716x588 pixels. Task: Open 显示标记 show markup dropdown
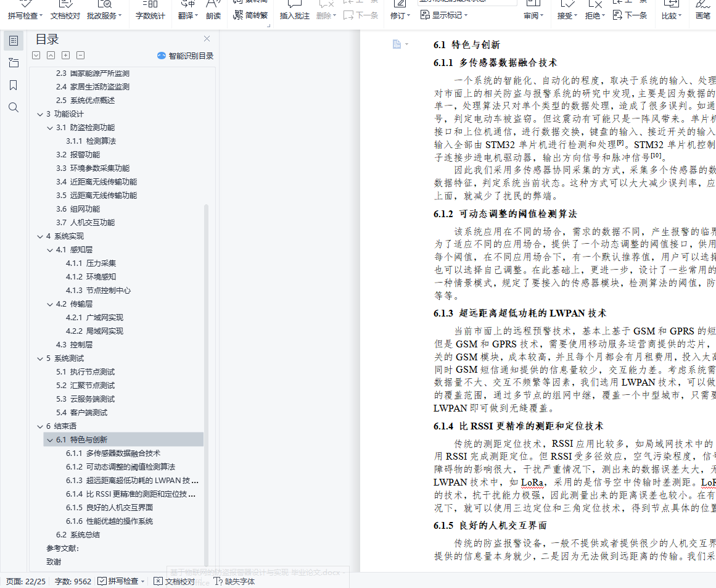444,15
